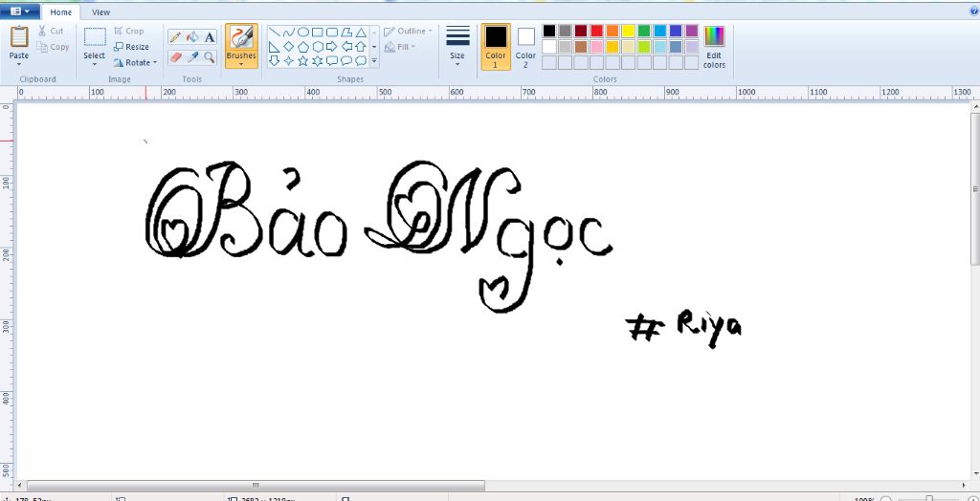Expand the Shapes gallery more arrow
980x501 pixels.
pos(374,60)
